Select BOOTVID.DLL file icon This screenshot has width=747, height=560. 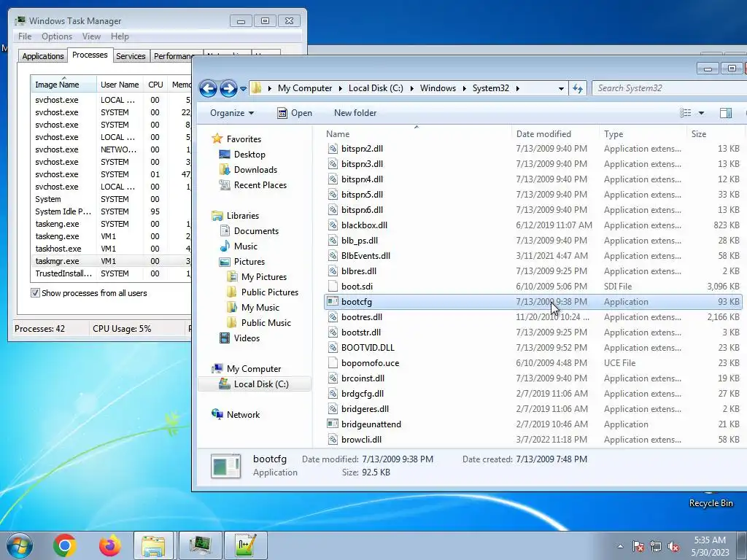tap(333, 348)
